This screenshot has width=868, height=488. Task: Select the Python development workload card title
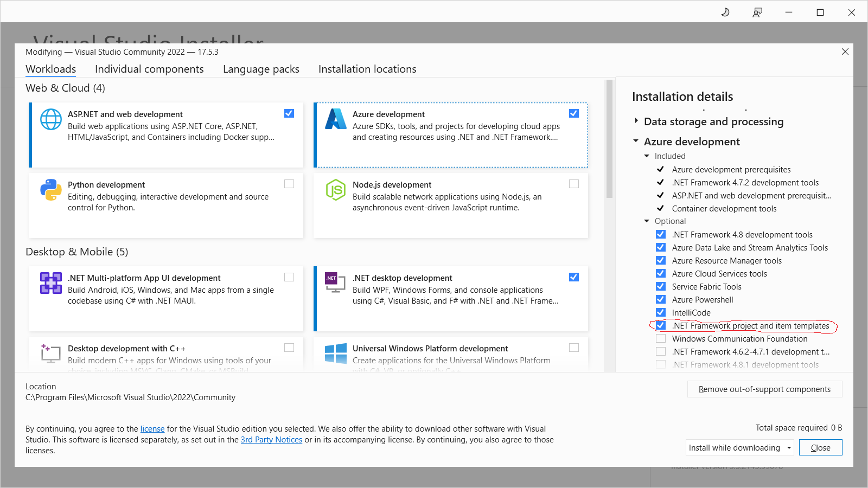tap(106, 185)
